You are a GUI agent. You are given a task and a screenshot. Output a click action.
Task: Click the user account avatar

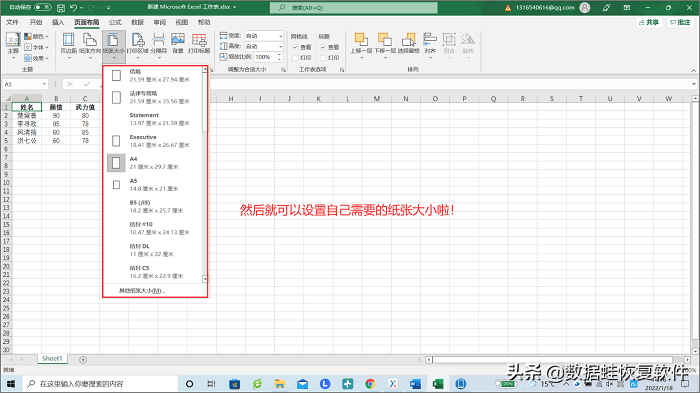[584, 8]
